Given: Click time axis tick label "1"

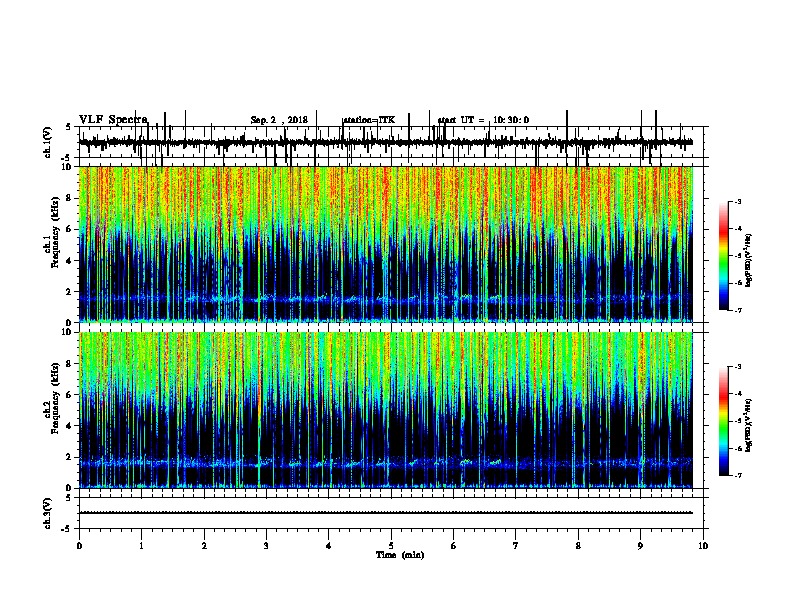Looking at the screenshot, I should point(141,546).
